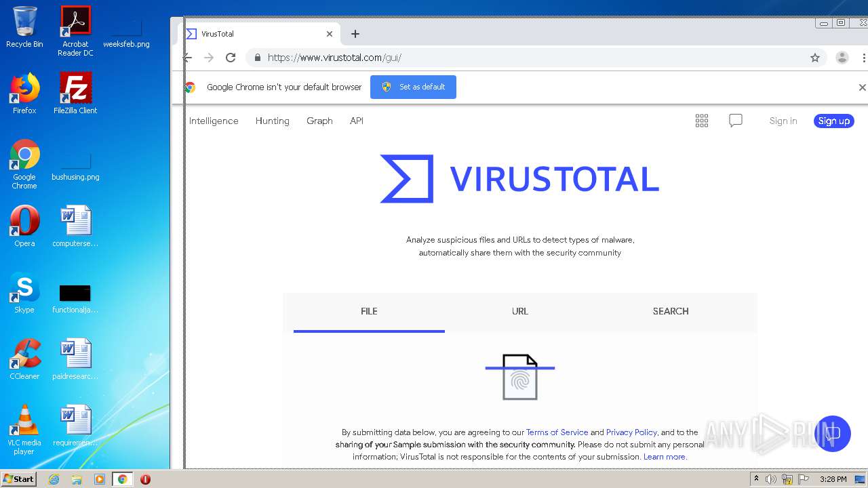The image size is (868, 488).
Task: Click the Sign in link
Action: click(x=783, y=121)
